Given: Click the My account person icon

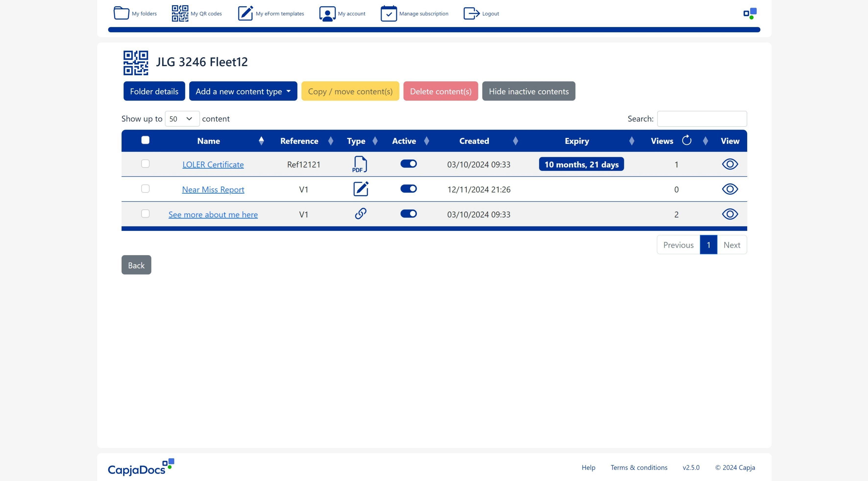Looking at the screenshot, I should tap(327, 13).
